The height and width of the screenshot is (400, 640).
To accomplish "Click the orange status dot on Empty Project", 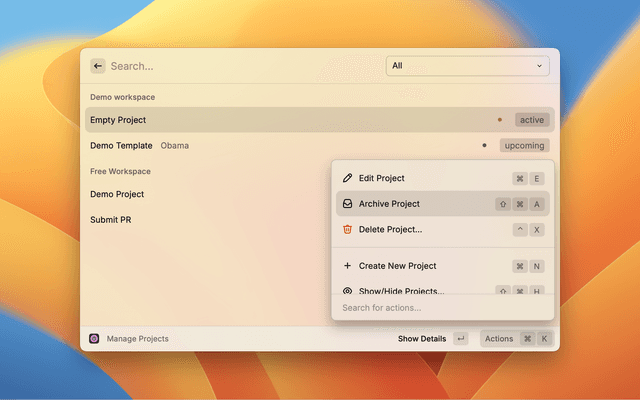I will click(x=500, y=120).
